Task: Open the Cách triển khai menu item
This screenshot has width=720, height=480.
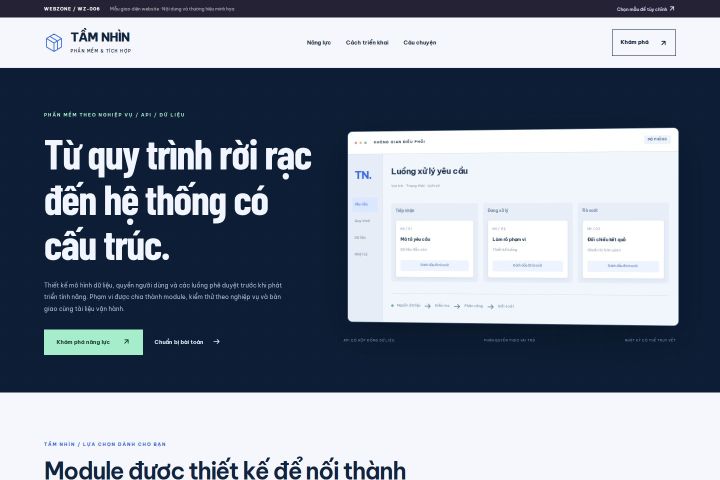Action: click(367, 43)
